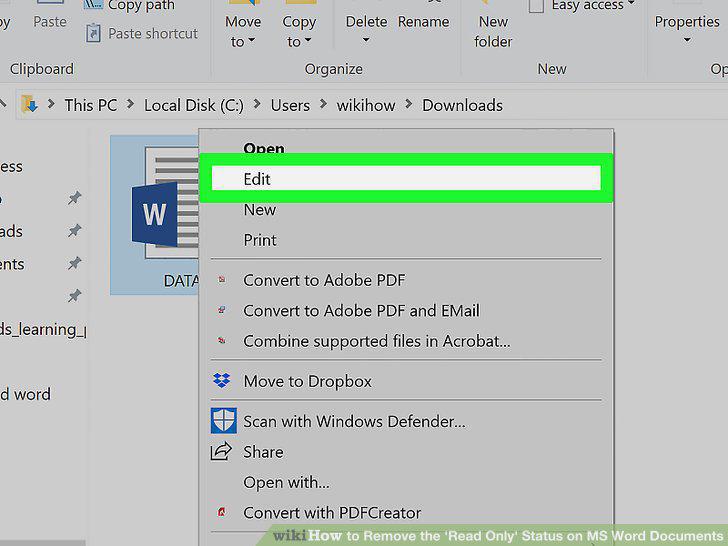Select the 'ds_learning' sidebar item
The image size is (728, 546).
pos(43,330)
